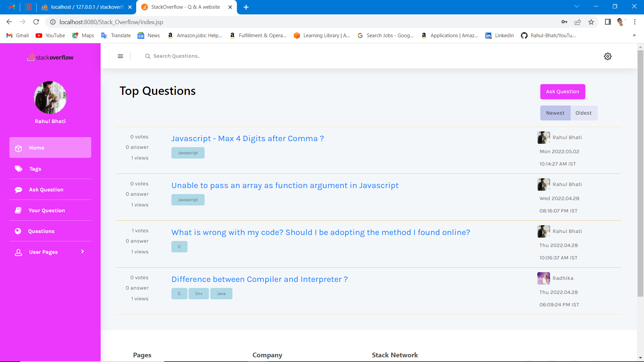The image size is (644, 362).
Task: Bookmark page with star icon
Action: (x=591, y=22)
